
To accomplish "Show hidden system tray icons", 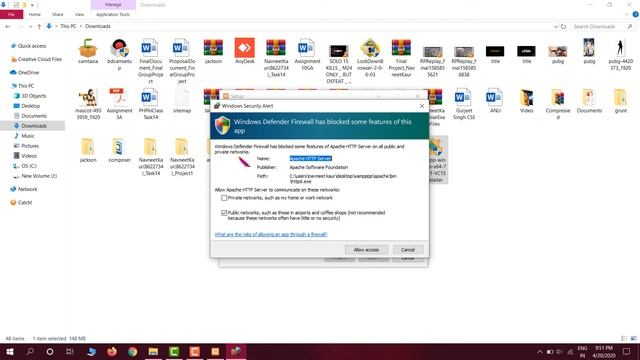I will point(540,351).
